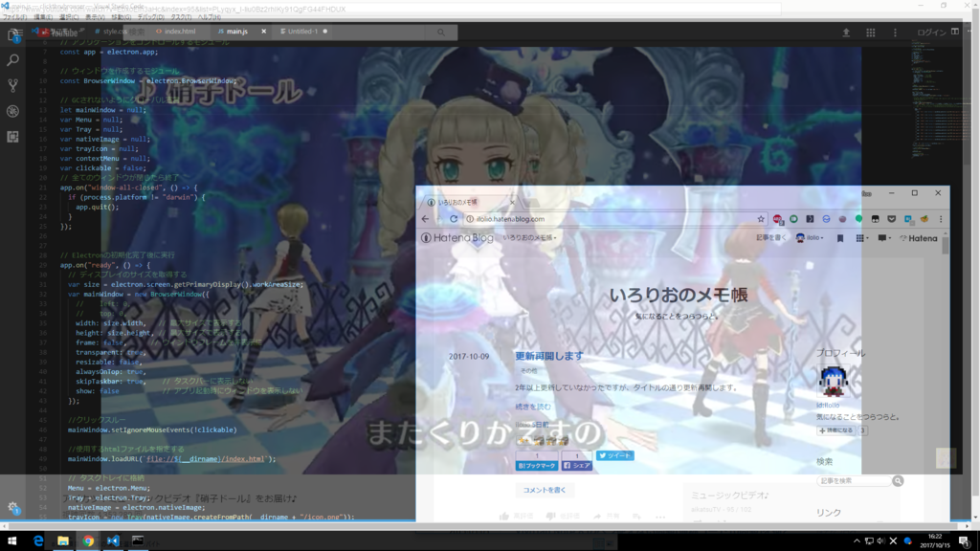Open the ファイル(F) menu in VS Code
Screen dimensions: 980x551
15,17
